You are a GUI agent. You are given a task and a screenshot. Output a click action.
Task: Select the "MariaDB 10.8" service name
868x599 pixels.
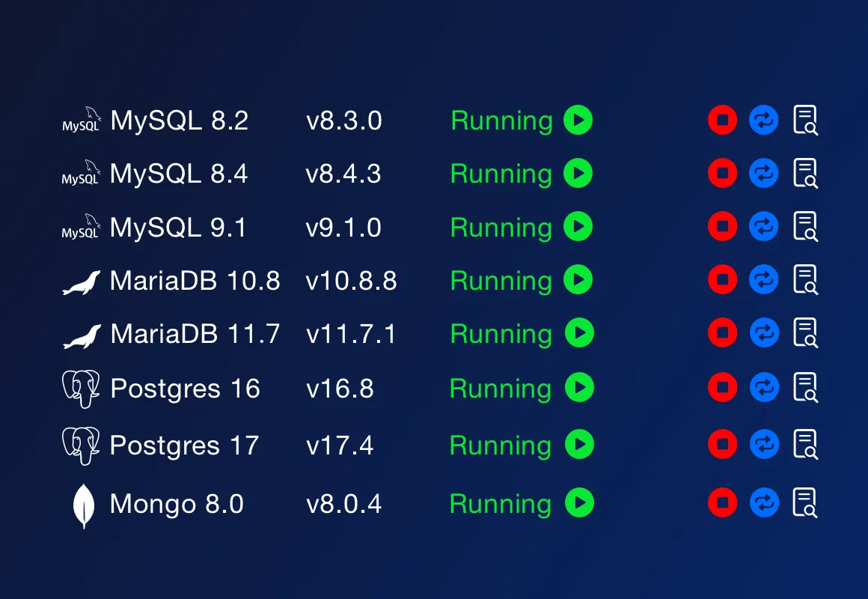point(195,280)
